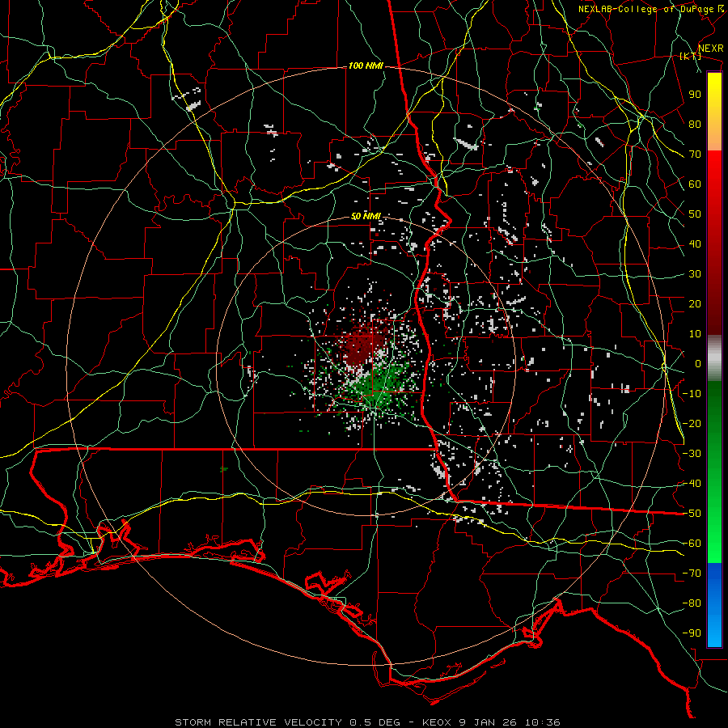Screen dimensions: 728x728
Task: Click the "70" value on the velocity scale
Action: [x=695, y=154]
